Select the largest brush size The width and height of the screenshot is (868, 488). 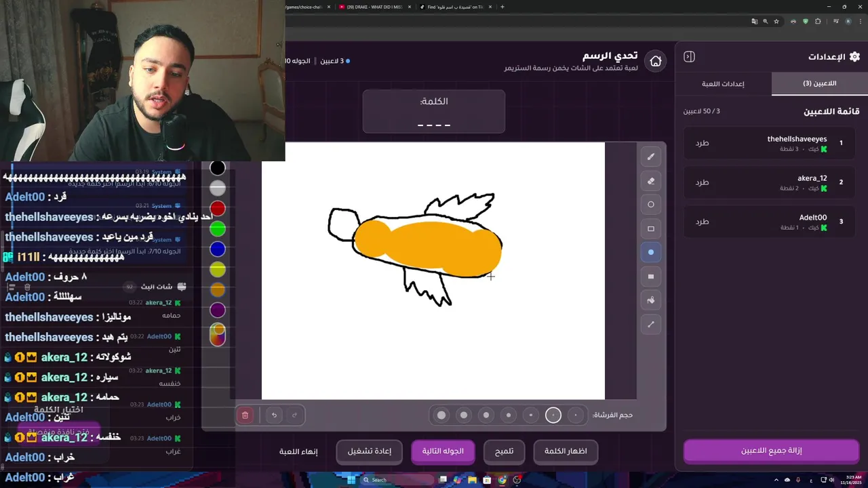tap(441, 415)
